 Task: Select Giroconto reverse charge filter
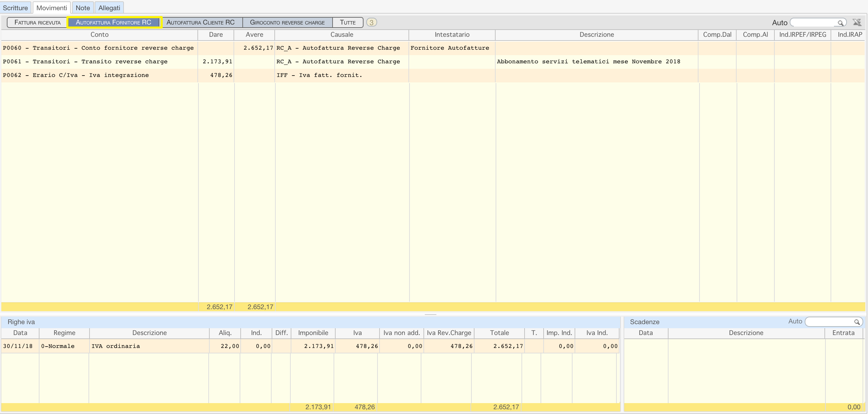[x=287, y=22]
